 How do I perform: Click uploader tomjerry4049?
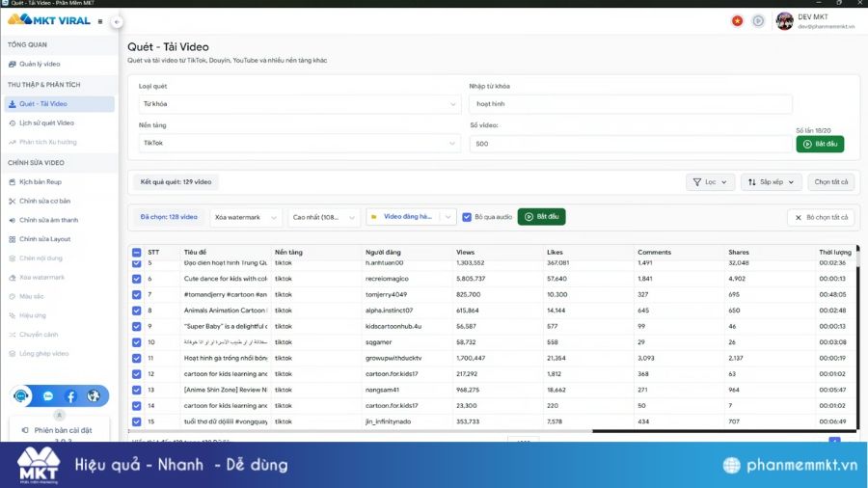point(386,295)
